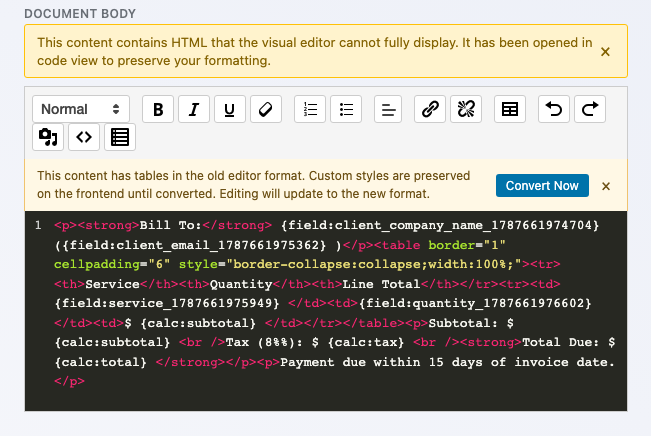Toggle bold formatting

[158, 109]
